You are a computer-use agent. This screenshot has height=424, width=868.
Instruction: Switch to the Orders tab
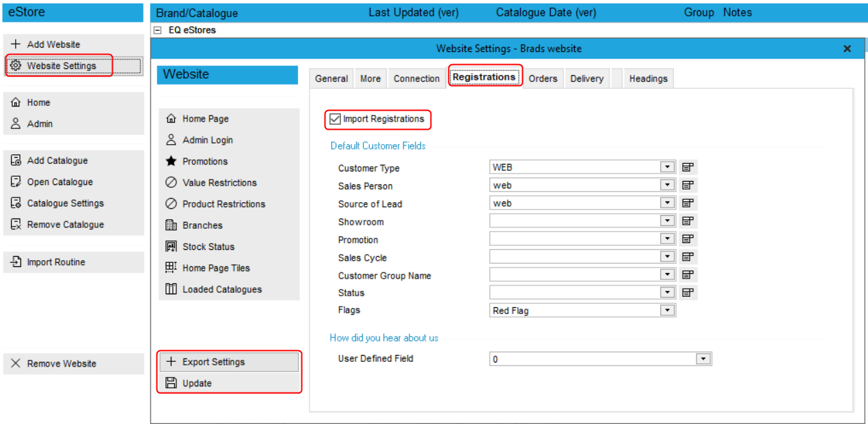[x=543, y=78]
